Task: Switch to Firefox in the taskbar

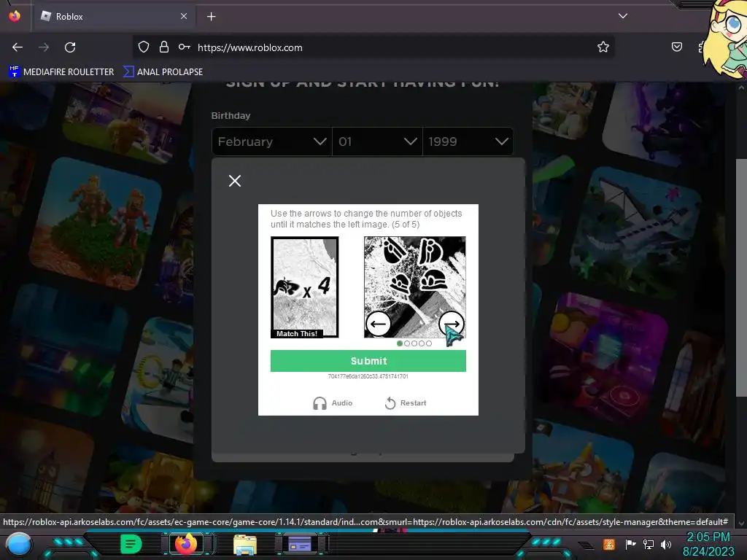Action: [186, 544]
